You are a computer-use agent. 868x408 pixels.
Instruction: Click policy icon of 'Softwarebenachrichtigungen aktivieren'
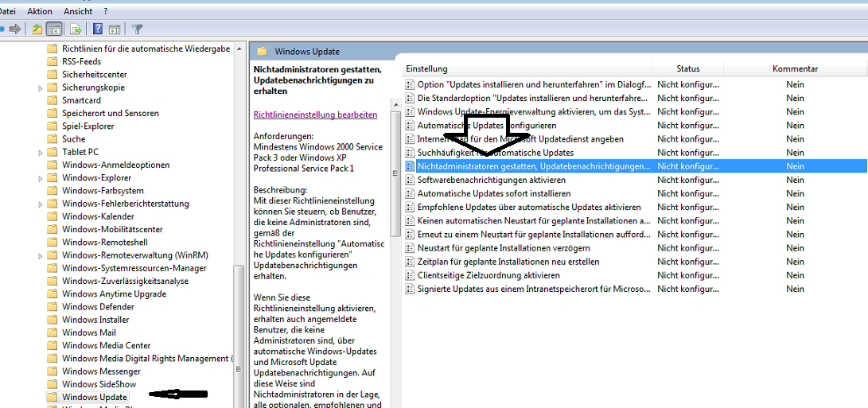(410, 180)
